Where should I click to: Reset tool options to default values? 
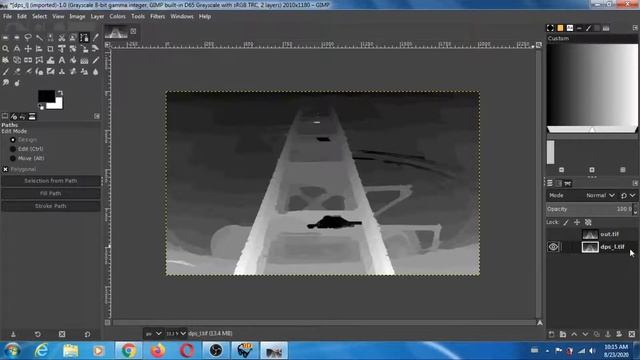[x=87, y=334]
